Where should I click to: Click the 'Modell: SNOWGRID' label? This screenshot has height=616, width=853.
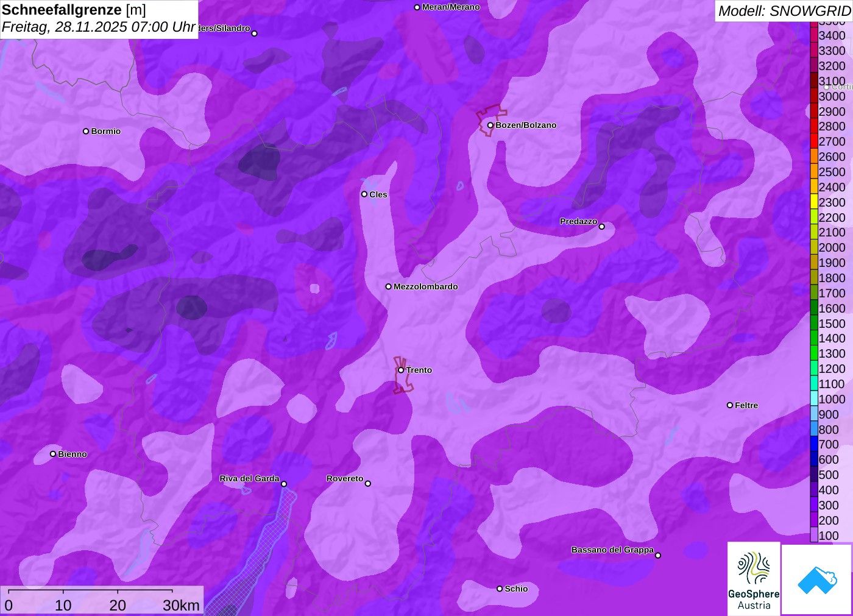(784, 11)
